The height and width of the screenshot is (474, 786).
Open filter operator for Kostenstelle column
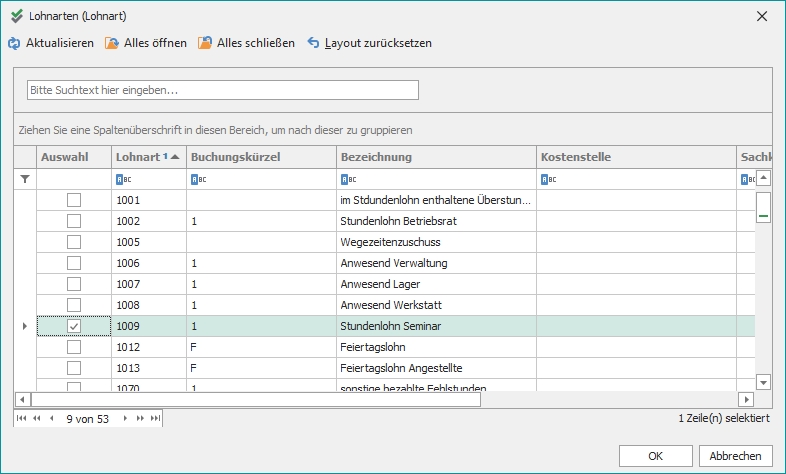pyautogui.click(x=547, y=180)
